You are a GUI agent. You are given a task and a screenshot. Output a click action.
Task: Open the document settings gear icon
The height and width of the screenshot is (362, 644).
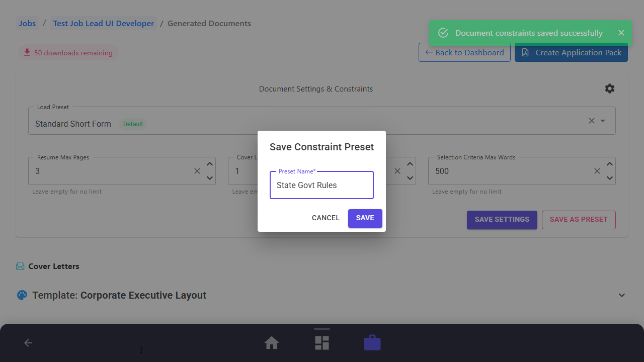[610, 88]
